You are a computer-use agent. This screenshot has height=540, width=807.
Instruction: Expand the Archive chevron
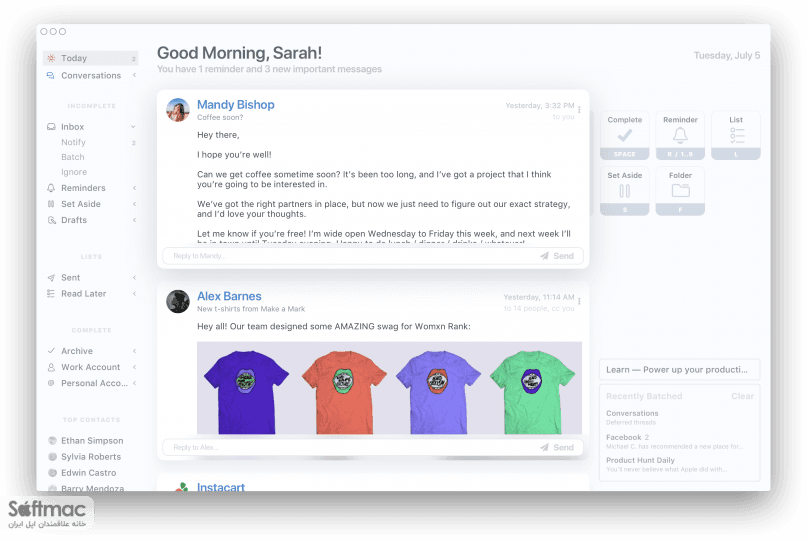click(x=134, y=351)
